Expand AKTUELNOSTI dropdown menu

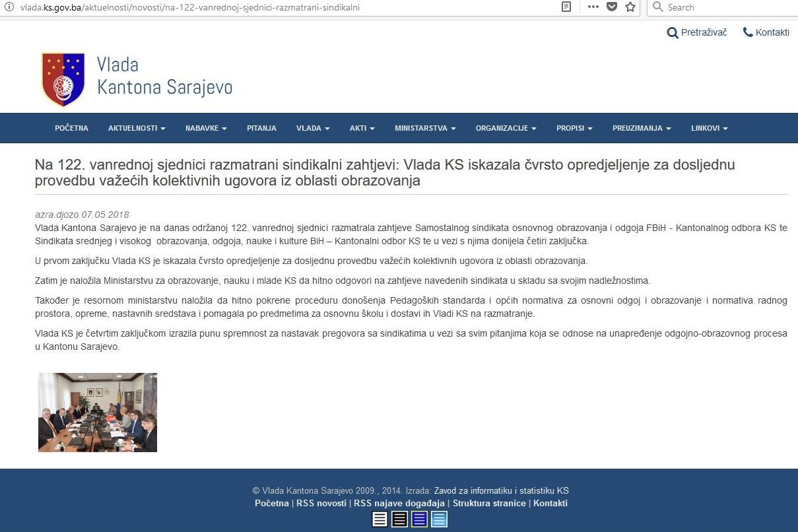(137, 128)
